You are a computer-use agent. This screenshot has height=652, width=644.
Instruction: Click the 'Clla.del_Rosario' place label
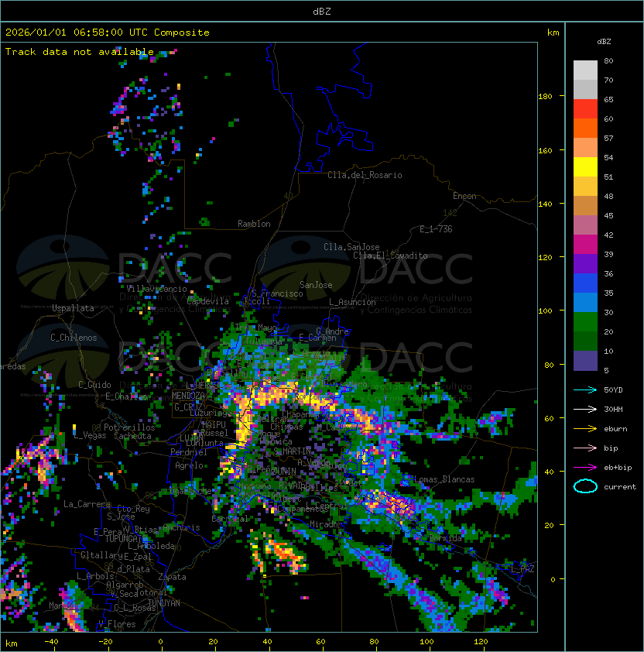pos(365,175)
